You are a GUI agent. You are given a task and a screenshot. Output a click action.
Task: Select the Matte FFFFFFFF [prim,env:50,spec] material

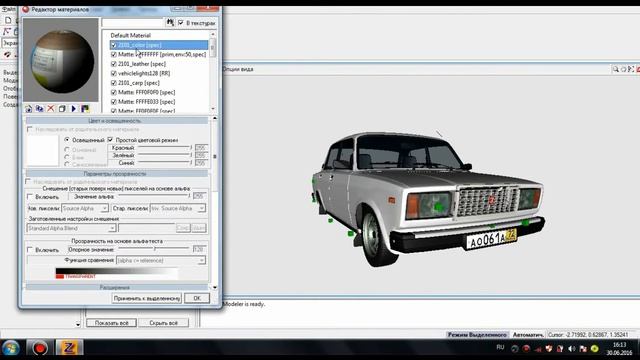click(x=162, y=54)
